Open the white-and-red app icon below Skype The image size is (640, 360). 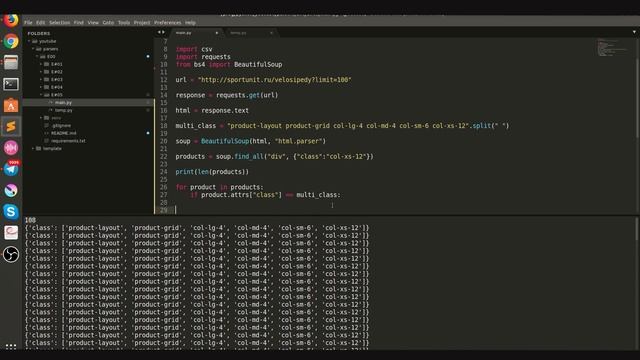click(11, 233)
